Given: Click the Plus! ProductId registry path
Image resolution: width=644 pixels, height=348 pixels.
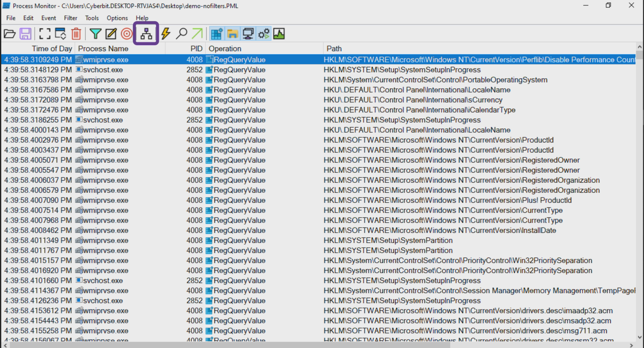Looking at the screenshot, I should pos(447,200).
